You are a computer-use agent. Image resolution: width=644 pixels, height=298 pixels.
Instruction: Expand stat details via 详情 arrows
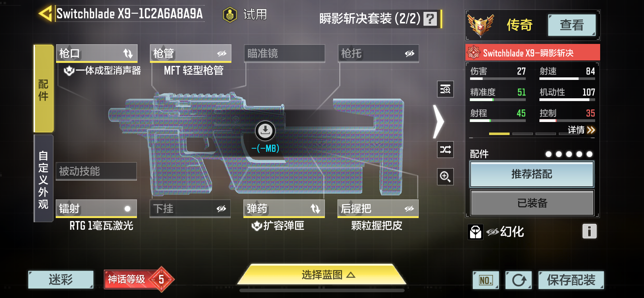(581, 130)
